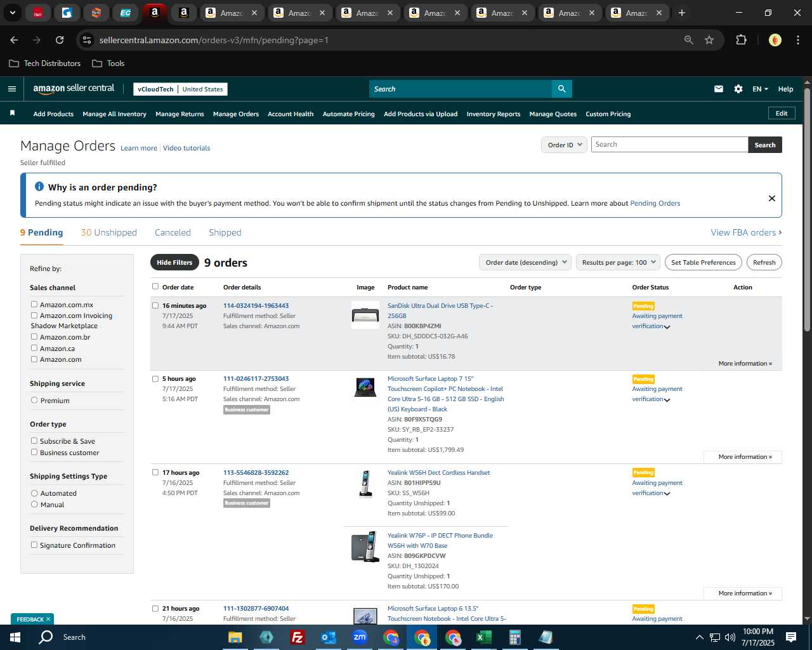
Task: Close the FEEDBACK tab with x
Action: 48,619
